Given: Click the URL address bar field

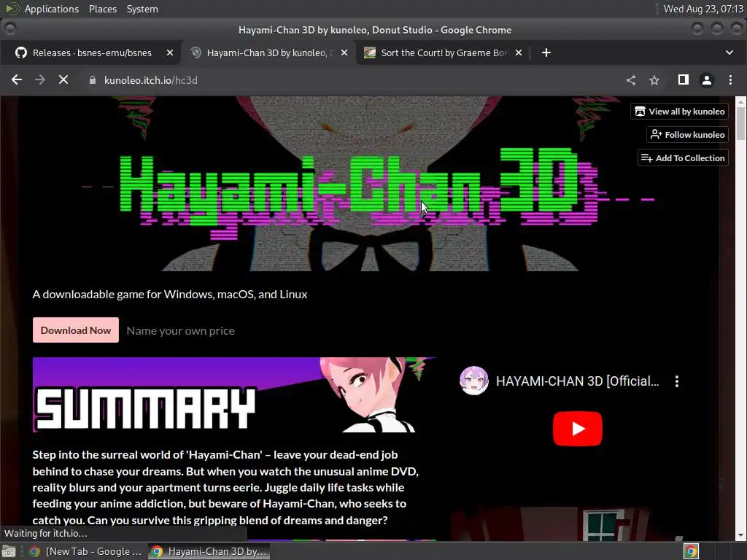Looking at the screenshot, I should [x=352, y=80].
